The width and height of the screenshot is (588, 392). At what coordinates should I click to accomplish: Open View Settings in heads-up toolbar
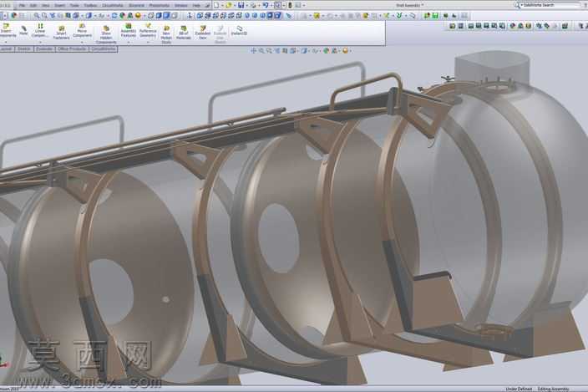coord(346,51)
